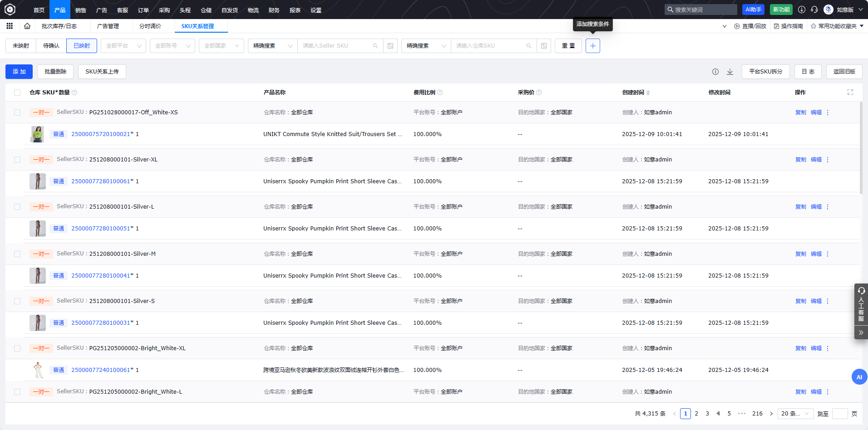Click the fullscreen expand icon in table header
868x430 pixels.
850,93
